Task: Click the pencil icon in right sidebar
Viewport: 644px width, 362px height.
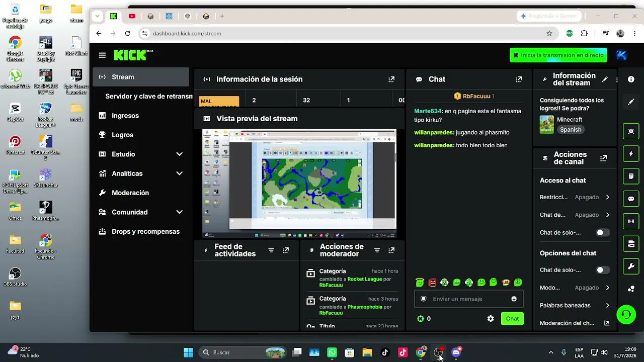Action: pos(631,102)
